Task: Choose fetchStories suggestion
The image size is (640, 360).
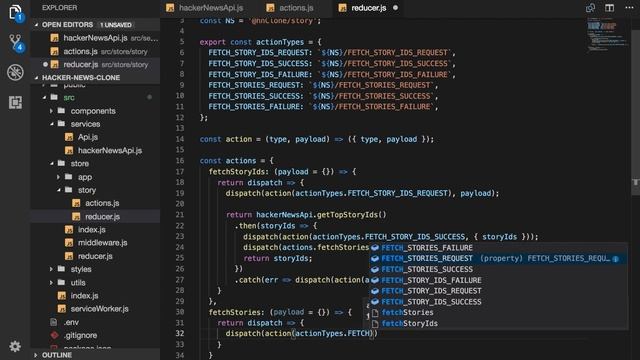Action: pos(498,313)
